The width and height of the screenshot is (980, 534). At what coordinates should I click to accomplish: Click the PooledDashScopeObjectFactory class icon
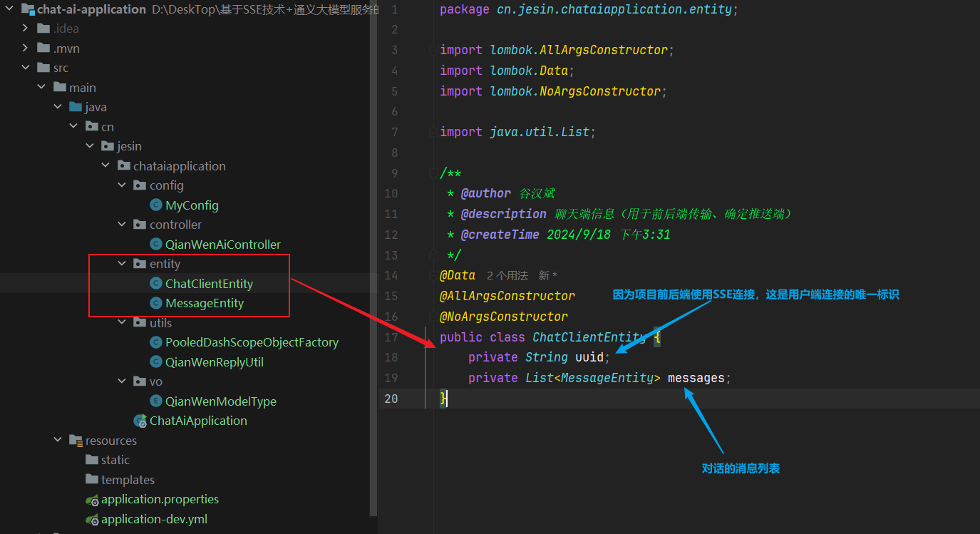pyautogui.click(x=156, y=342)
